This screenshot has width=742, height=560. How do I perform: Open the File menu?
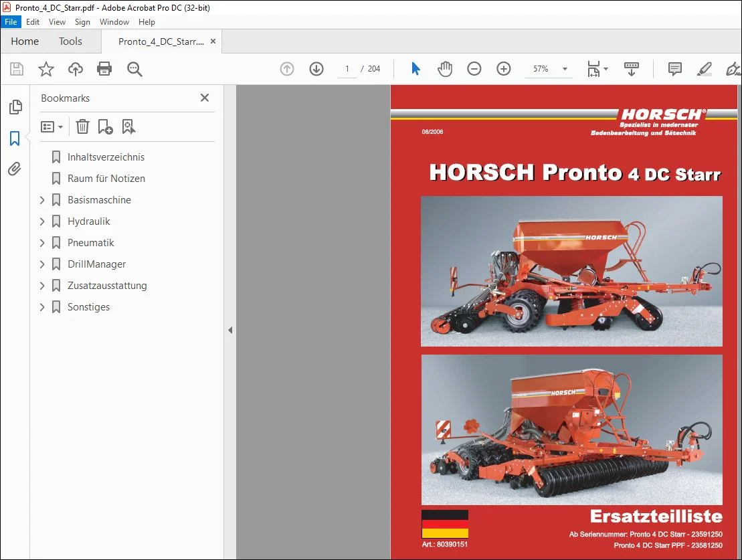pyautogui.click(x=11, y=22)
